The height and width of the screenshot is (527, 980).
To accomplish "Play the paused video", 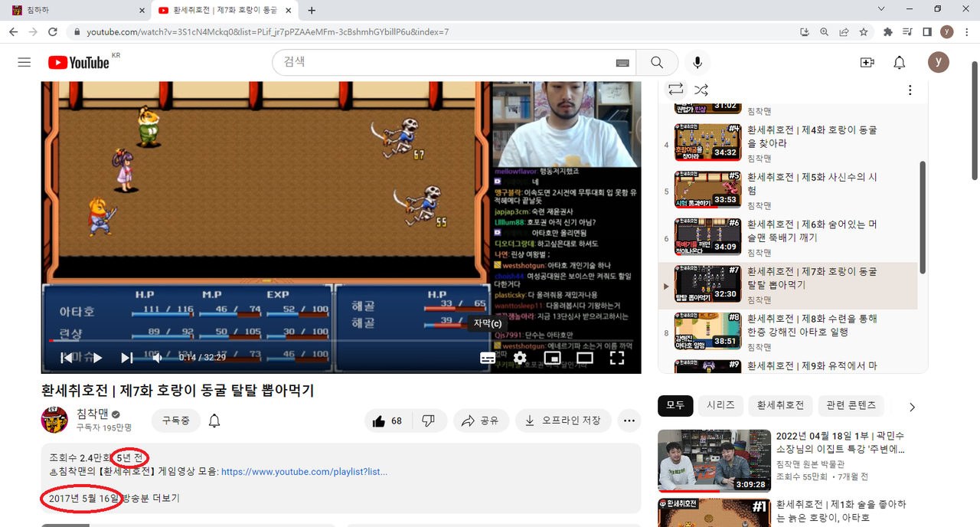I will click(97, 358).
